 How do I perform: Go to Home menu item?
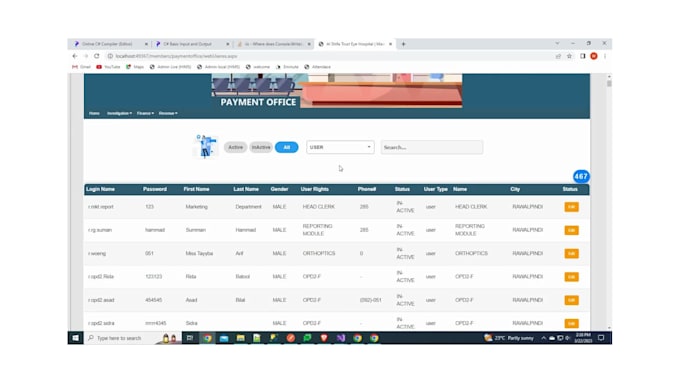coord(94,113)
